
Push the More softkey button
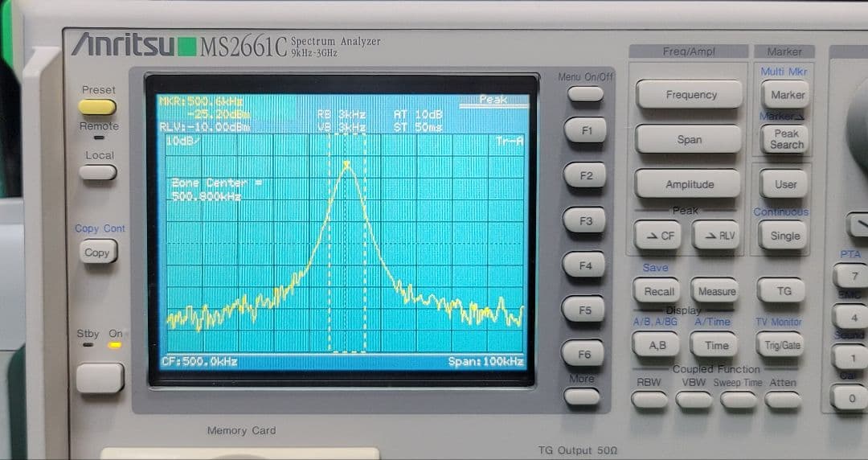click(582, 396)
